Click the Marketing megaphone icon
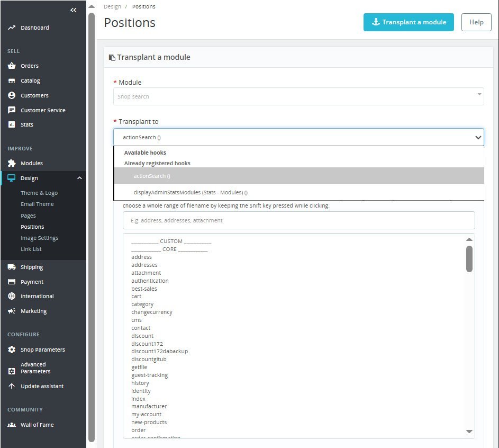The width and height of the screenshot is (499, 448). click(x=12, y=311)
